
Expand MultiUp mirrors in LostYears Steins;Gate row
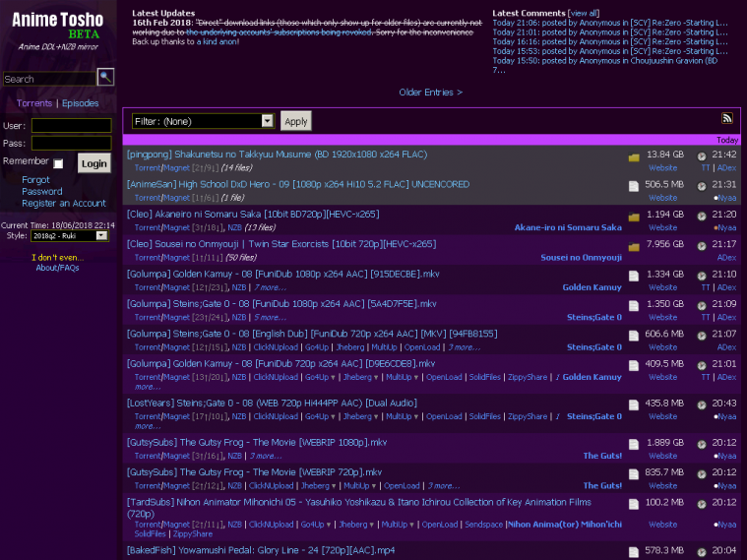pyautogui.click(x=416, y=417)
